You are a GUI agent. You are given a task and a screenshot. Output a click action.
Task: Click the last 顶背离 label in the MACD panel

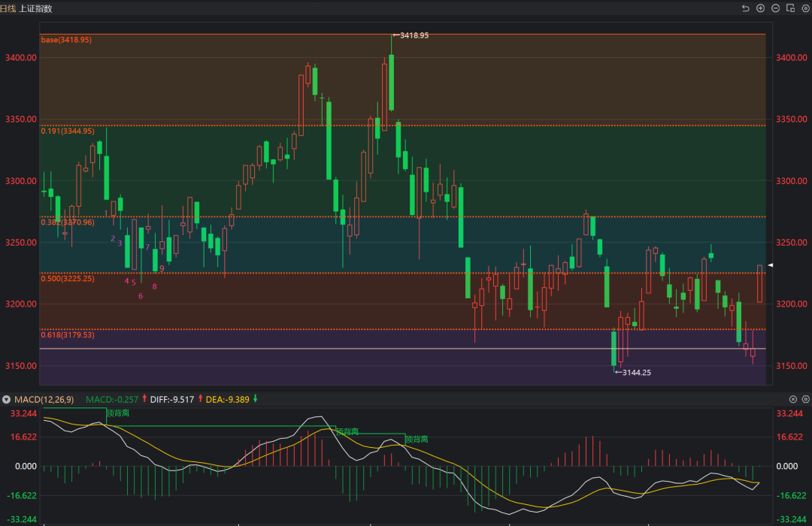click(x=417, y=439)
